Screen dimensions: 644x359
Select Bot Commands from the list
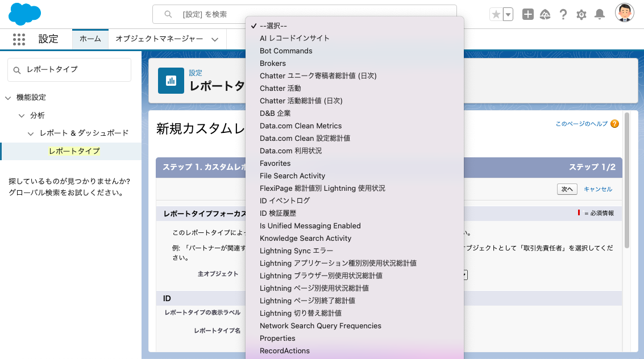tap(355, 51)
